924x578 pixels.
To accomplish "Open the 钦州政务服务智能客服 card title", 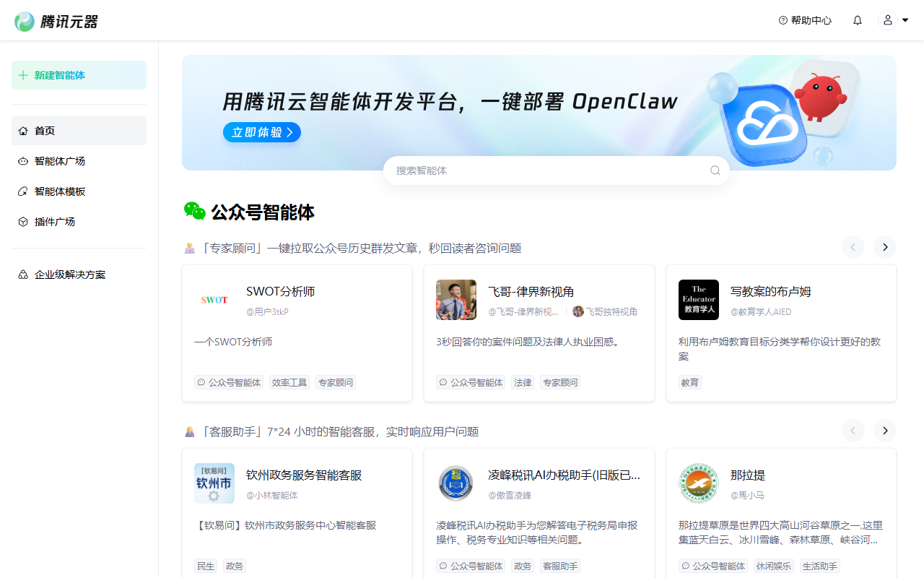I will pos(304,475).
